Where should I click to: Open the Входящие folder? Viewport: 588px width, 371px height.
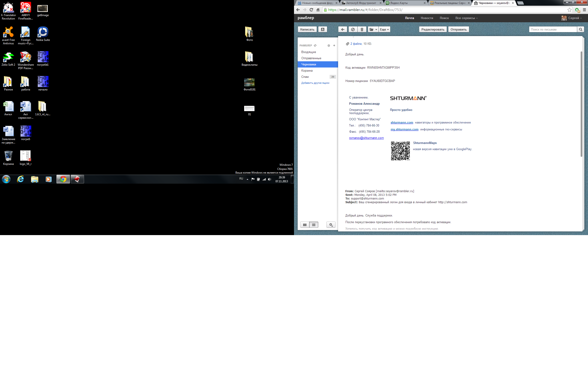click(318, 52)
